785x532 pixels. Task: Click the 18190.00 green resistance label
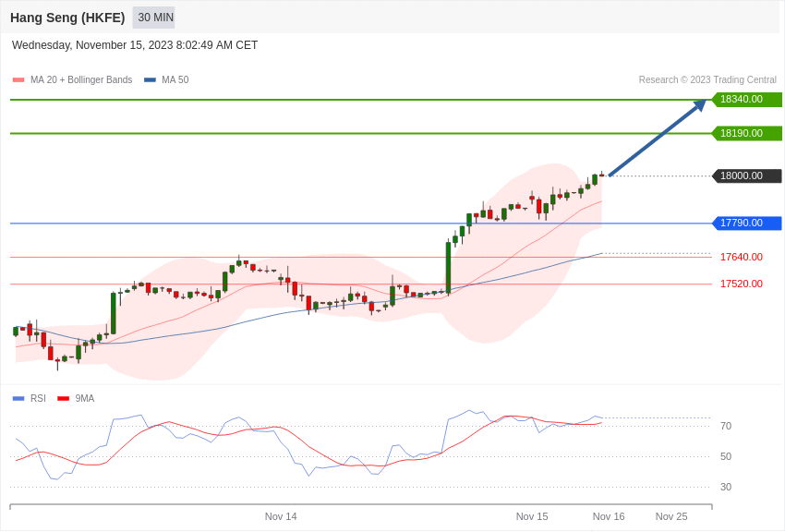click(747, 133)
